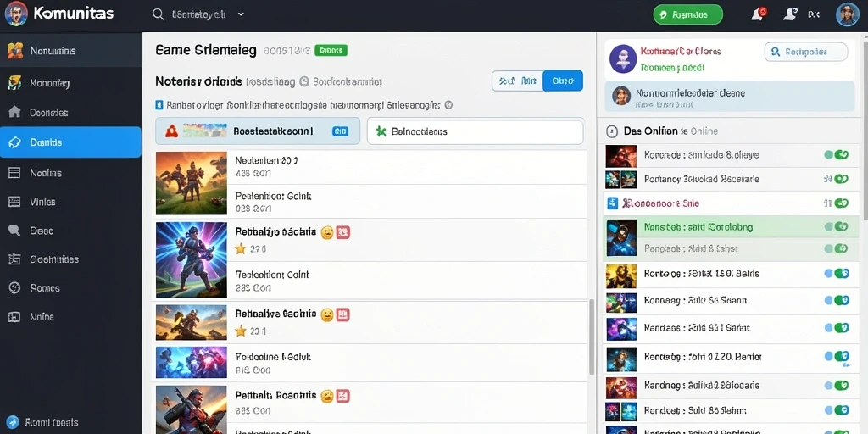
Task: Select the Dranids sidebar item
Action: [x=71, y=142]
